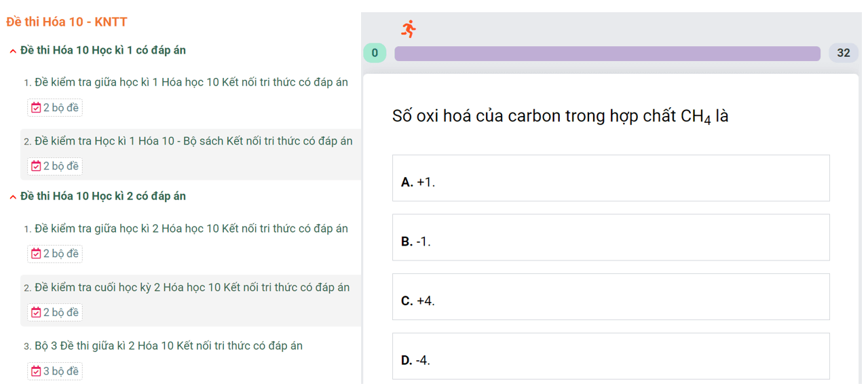
Task: Select answer B. -1
Action: click(x=611, y=237)
